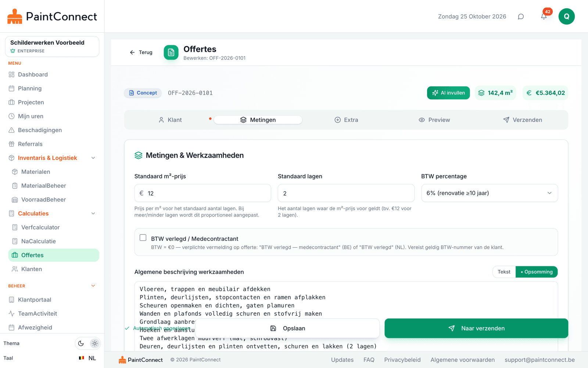Click the green Offertes document icon

171,53
